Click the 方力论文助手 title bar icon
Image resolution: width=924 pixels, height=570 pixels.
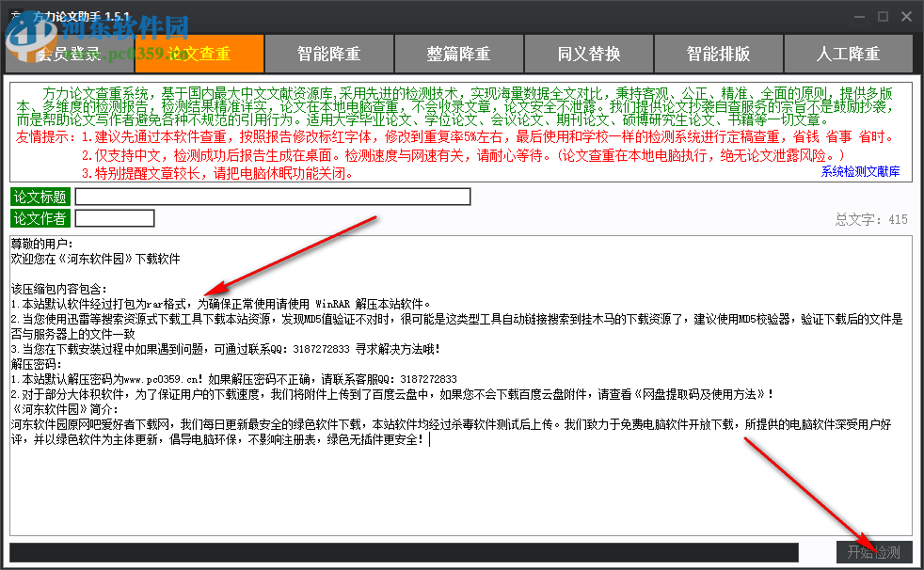pos(16,17)
